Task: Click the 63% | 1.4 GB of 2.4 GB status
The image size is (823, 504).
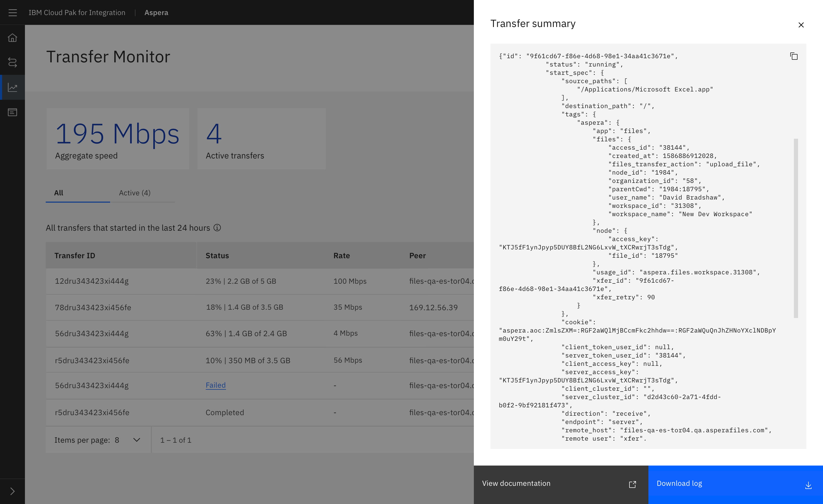Action: click(246, 333)
